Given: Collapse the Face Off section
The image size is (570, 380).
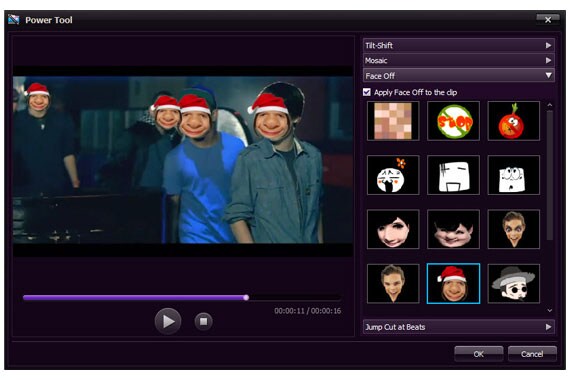Looking at the screenshot, I should click(458, 76).
